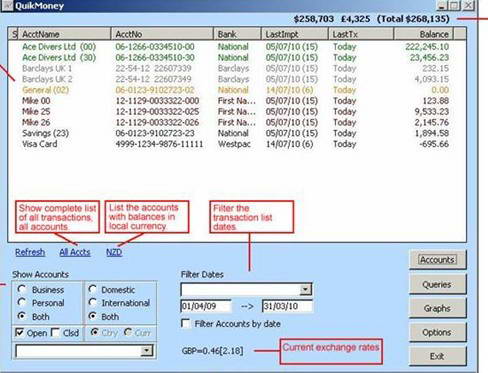Open the Graphs button
Image resolution: width=488 pixels, height=373 pixels.
point(437,308)
